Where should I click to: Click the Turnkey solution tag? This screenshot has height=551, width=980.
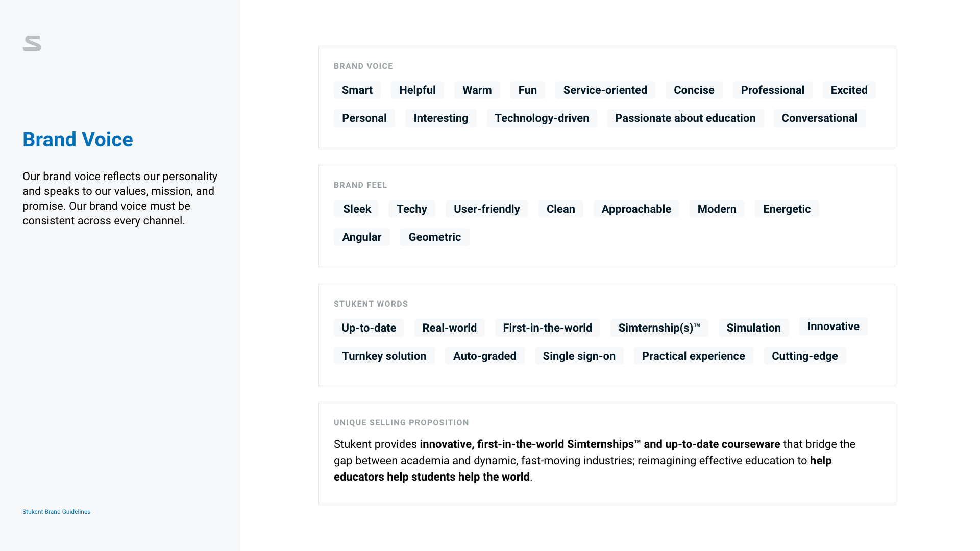coord(384,356)
